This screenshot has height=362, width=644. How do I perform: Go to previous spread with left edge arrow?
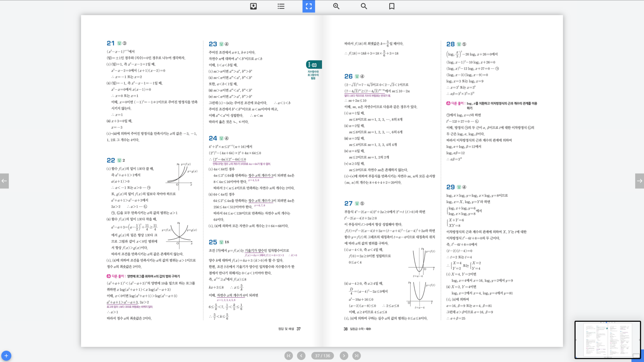pos(4,181)
